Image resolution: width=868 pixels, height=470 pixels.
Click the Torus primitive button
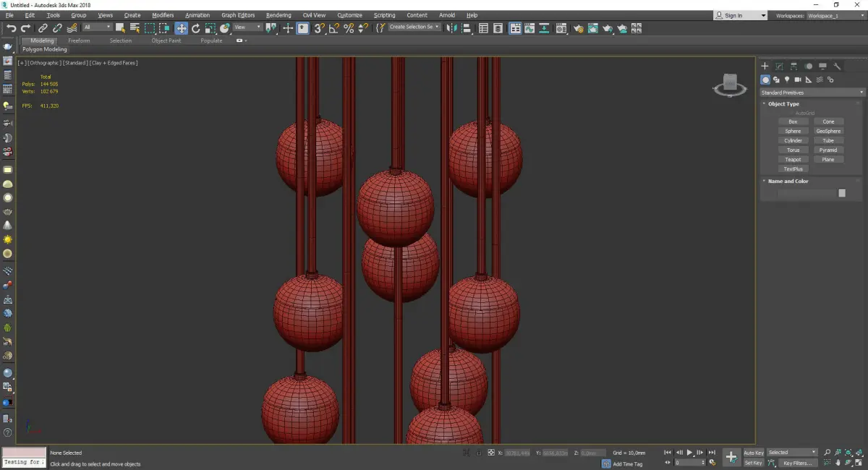[x=793, y=150]
